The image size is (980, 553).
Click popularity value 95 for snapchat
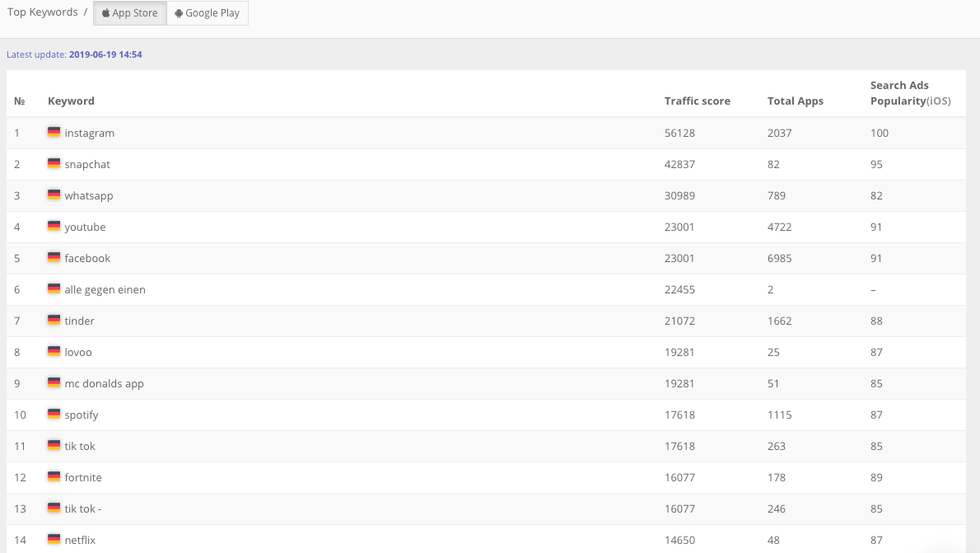click(876, 165)
